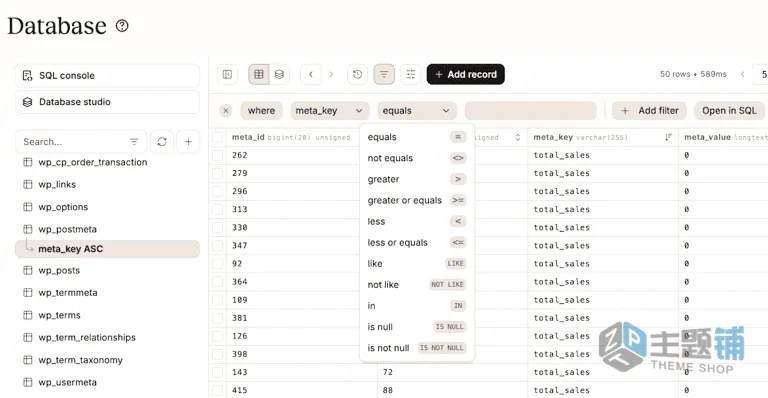Choose equals operator option

(417, 137)
